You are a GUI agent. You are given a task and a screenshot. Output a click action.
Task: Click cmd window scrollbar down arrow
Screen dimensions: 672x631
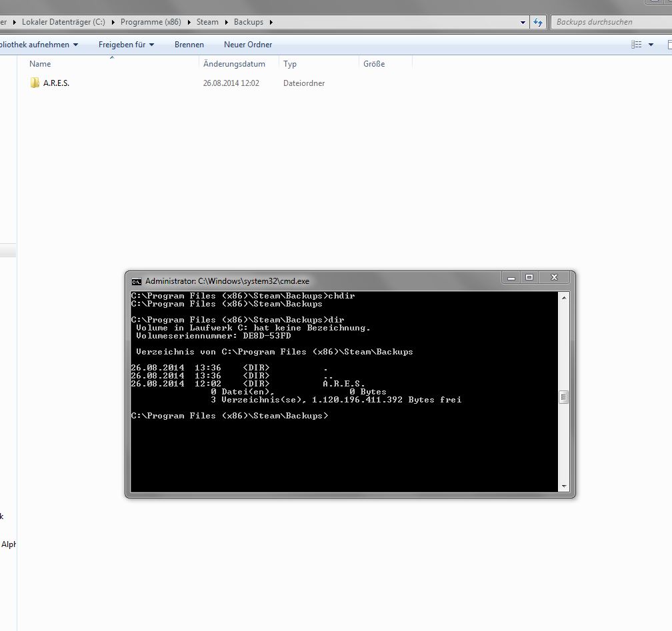point(564,486)
